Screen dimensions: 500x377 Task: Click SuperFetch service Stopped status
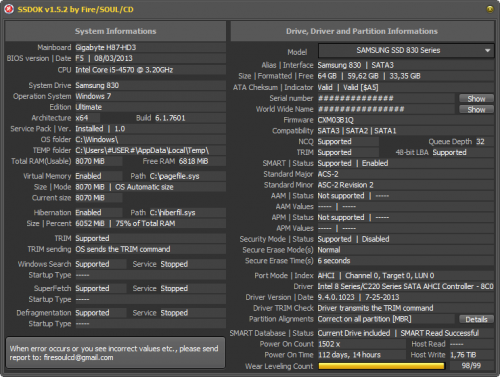[174, 289]
